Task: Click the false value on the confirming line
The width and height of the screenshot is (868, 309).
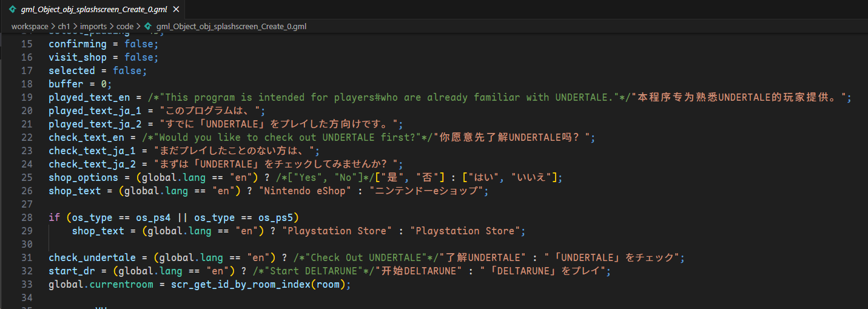Action: point(140,44)
